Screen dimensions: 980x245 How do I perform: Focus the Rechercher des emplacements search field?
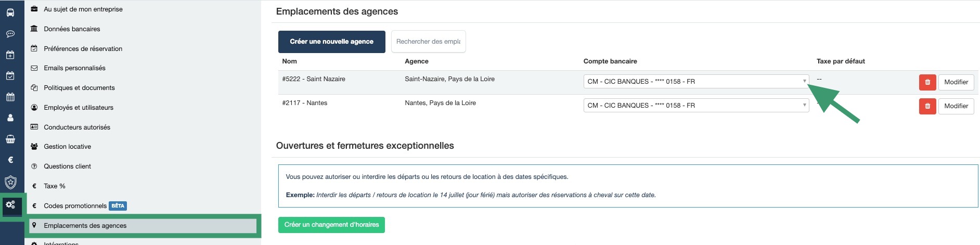[428, 42]
